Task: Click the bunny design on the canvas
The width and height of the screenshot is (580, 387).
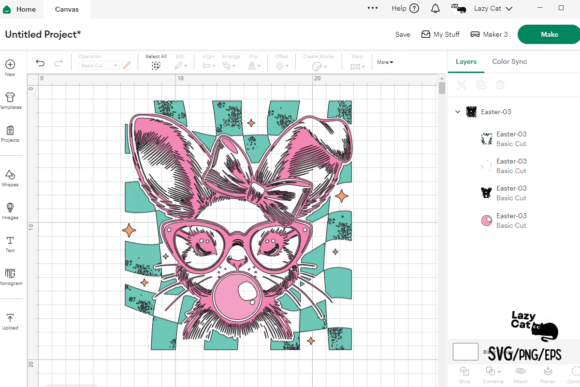Action: click(238, 225)
